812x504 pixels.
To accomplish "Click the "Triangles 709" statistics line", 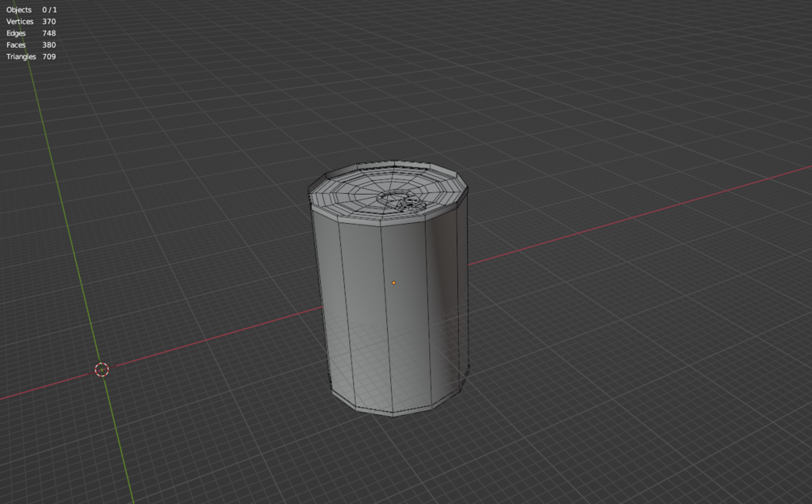I will coord(31,57).
